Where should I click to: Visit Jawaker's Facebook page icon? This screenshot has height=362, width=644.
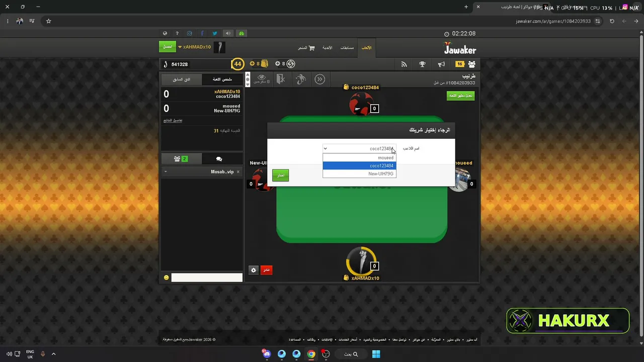pos(202,34)
